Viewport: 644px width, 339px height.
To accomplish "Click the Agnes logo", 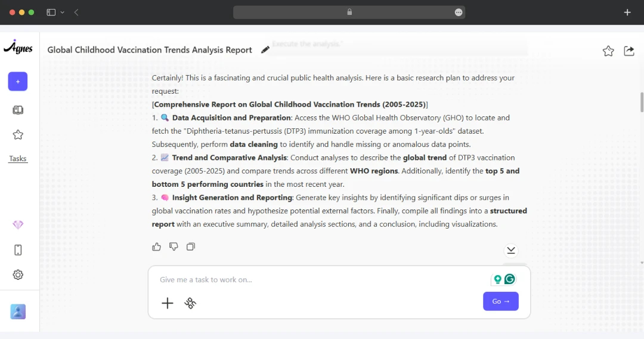I will click(18, 47).
